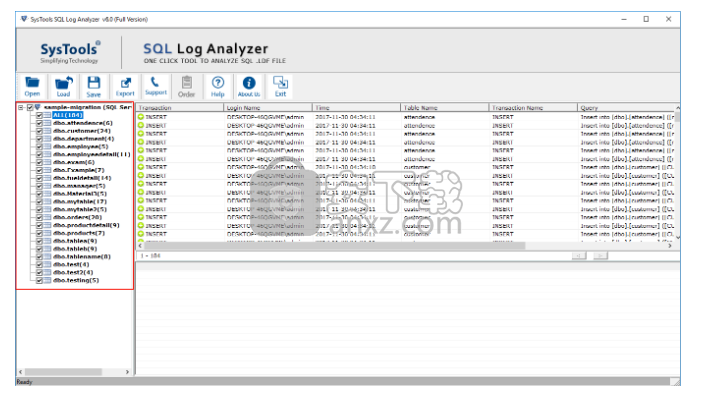Click the tree panel's horizontal scrollbar thumb
Viewport: 716px width, 396px height.
[63, 372]
